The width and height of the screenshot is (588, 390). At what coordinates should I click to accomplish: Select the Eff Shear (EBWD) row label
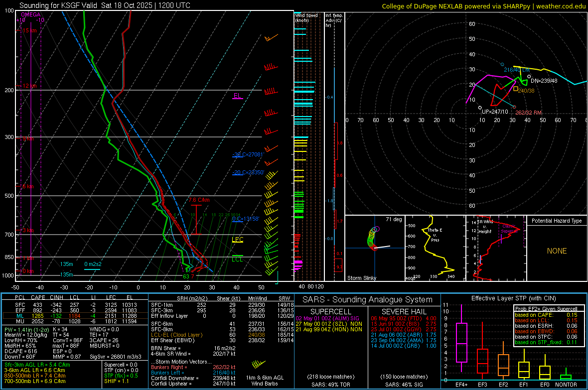click(173, 341)
